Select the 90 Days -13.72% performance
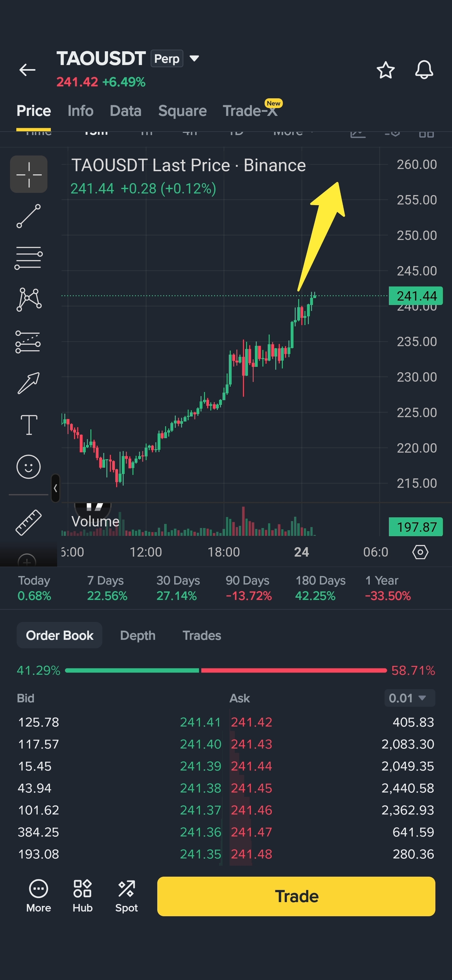This screenshot has width=452, height=980. tap(249, 588)
